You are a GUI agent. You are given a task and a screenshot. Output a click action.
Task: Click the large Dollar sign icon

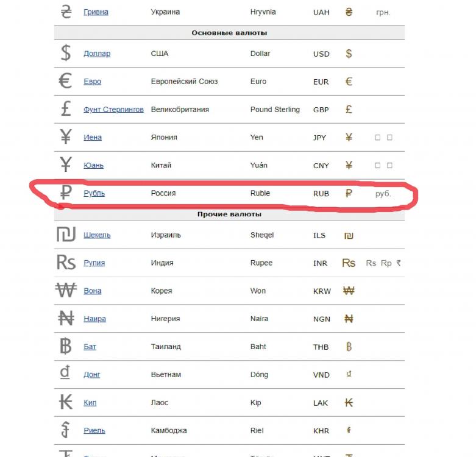tap(66, 53)
